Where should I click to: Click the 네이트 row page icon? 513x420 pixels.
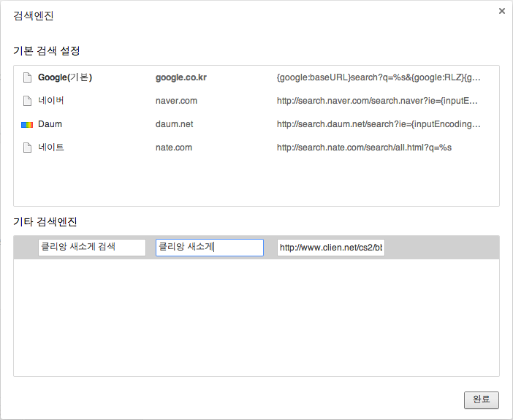click(x=27, y=148)
